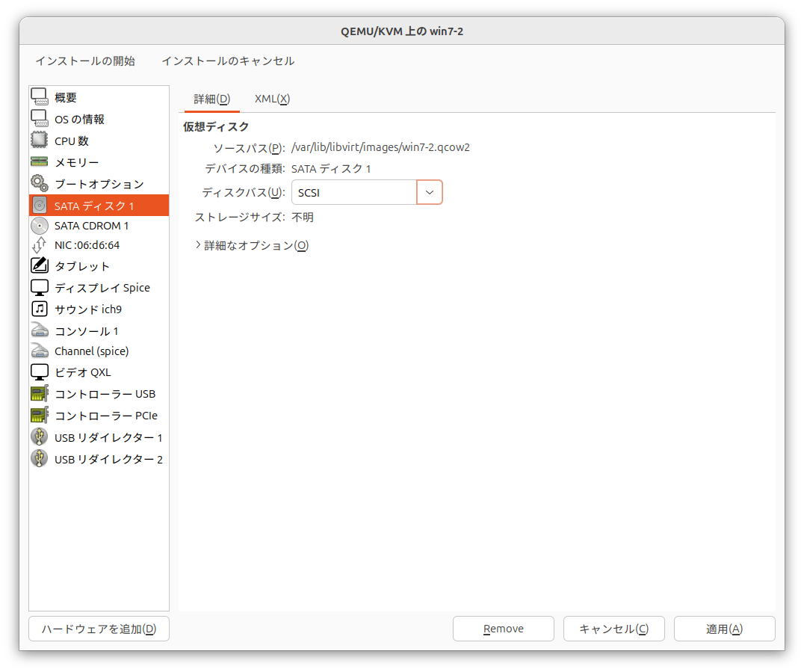The height and width of the screenshot is (672, 804).
Task: Expand 詳細なオプション section
Action: pos(252,245)
